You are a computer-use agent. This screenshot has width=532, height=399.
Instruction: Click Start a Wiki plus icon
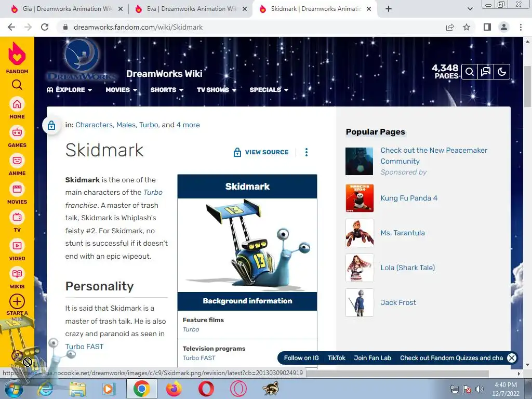tap(17, 301)
